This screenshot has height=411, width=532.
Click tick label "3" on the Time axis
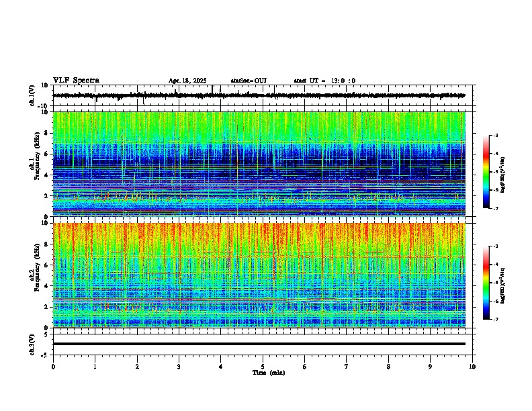pyautogui.click(x=179, y=367)
